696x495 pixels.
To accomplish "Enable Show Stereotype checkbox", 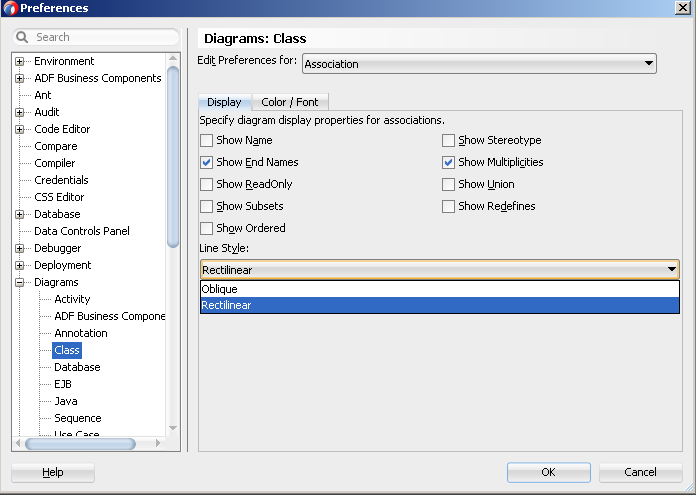I will click(x=448, y=140).
